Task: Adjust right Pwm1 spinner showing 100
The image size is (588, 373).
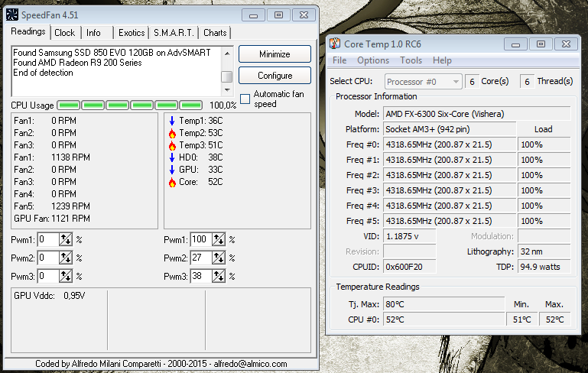Action: pos(219,239)
